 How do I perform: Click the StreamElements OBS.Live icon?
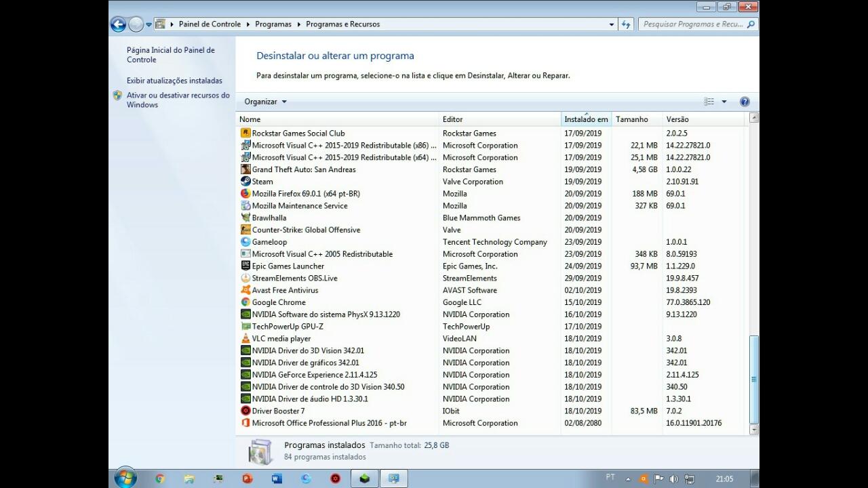click(245, 278)
